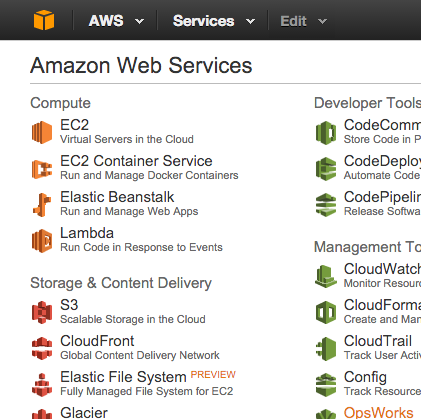Click the CodeCommit service icon
This screenshot has height=419, width=421.
(x=326, y=133)
